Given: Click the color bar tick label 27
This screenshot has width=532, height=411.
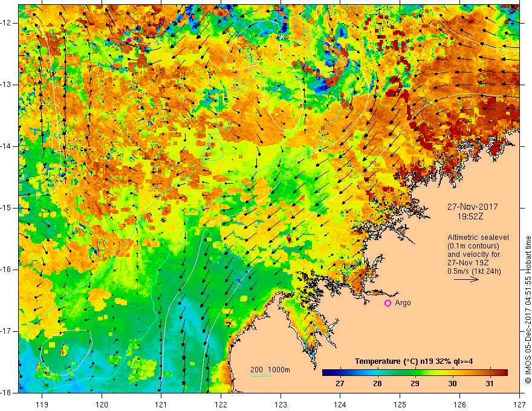Looking at the screenshot, I should tap(340, 384).
